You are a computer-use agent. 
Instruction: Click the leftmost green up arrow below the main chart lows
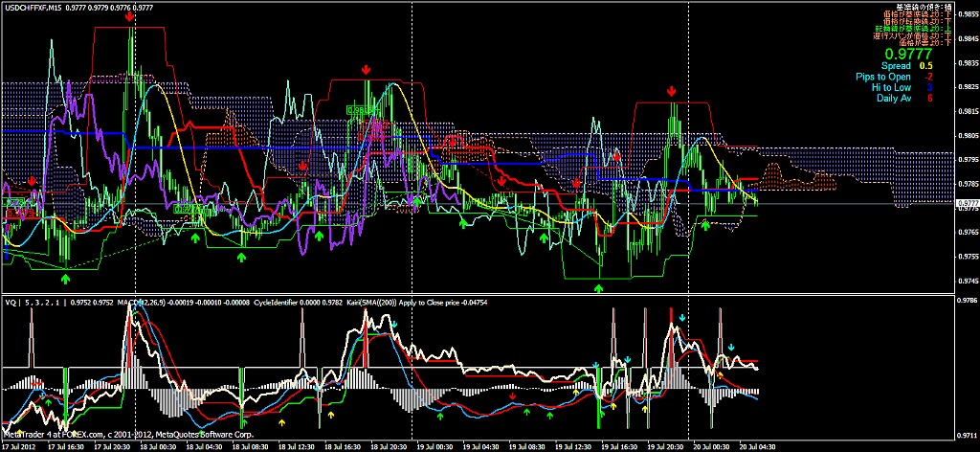[x=65, y=278]
